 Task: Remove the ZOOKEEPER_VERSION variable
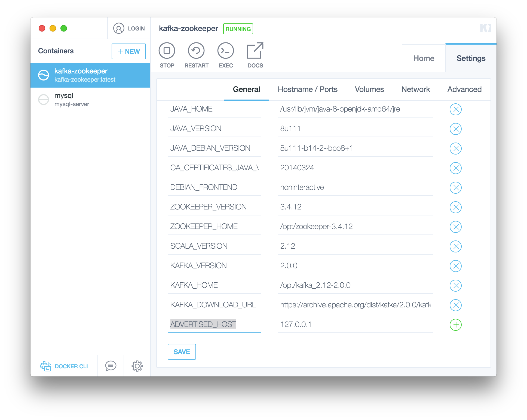455,207
